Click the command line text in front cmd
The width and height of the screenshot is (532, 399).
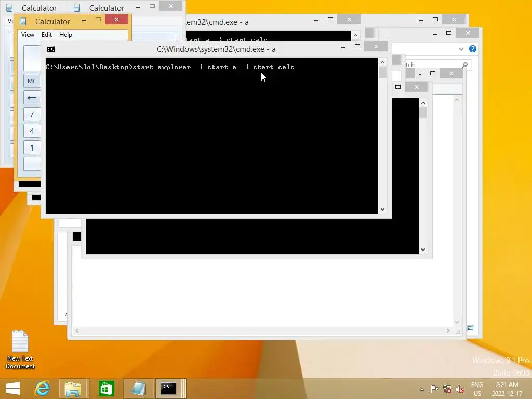pos(170,67)
